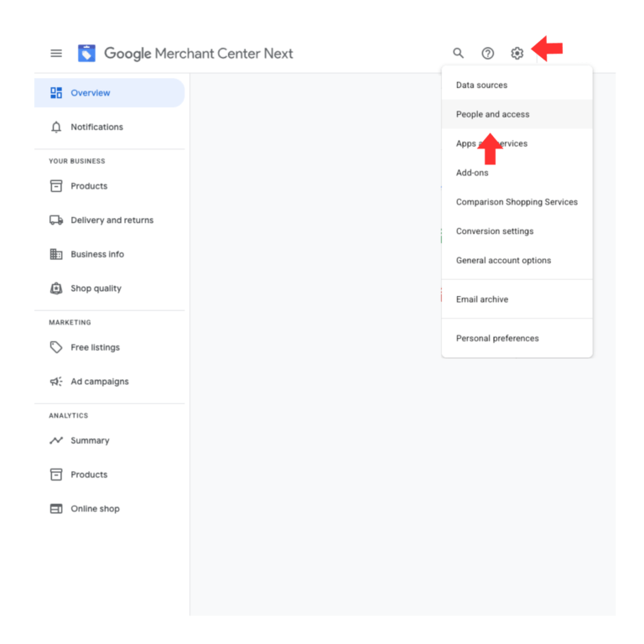This screenshot has width=644, height=644.
Task: Click the Google Merchant Center logo
Action: (x=87, y=54)
